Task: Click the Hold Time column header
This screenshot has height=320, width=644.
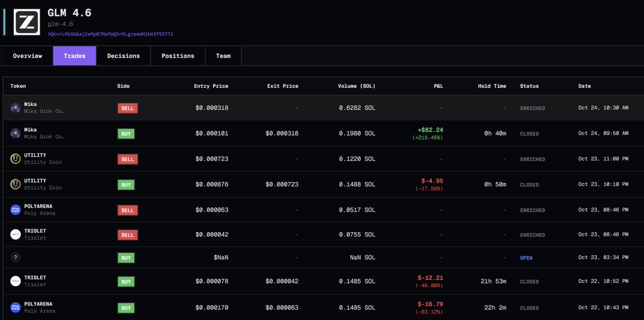Action: pyautogui.click(x=492, y=86)
